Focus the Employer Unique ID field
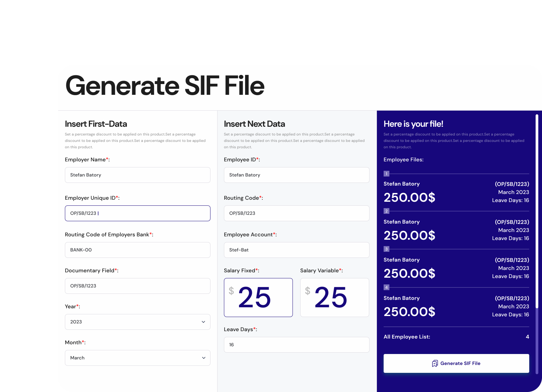542x392 pixels. point(138,213)
